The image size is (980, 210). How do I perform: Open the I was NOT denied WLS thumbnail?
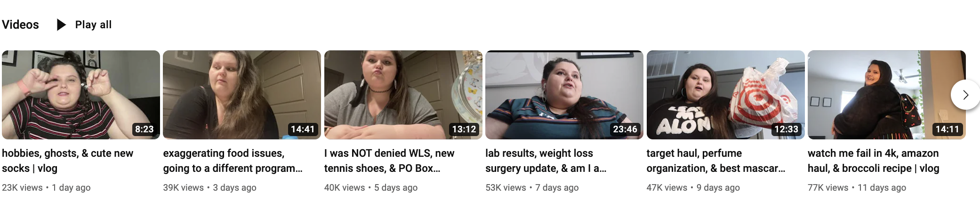click(x=403, y=95)
